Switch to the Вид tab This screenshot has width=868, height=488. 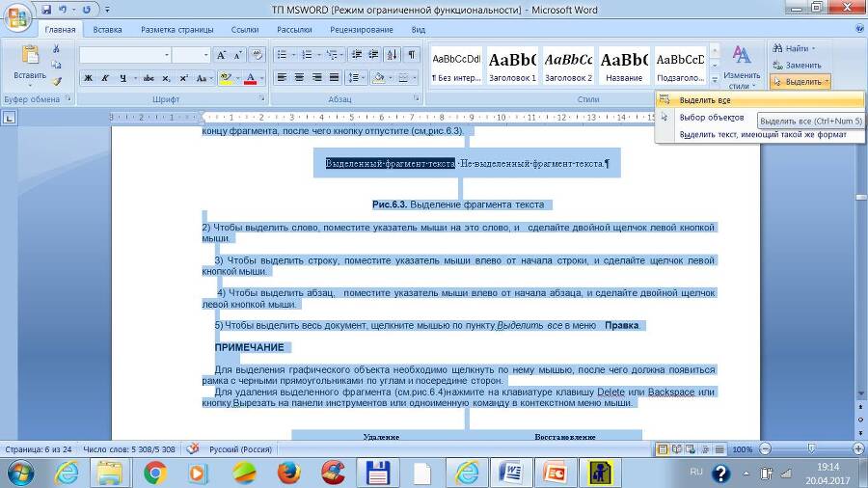coord(418,30)
